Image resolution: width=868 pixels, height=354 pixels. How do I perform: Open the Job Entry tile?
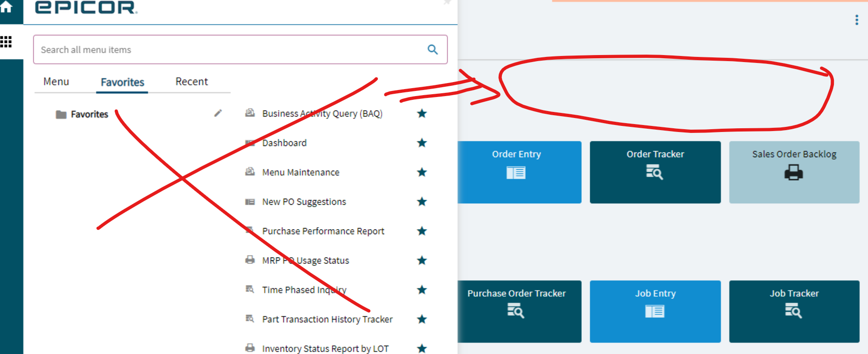655,312
